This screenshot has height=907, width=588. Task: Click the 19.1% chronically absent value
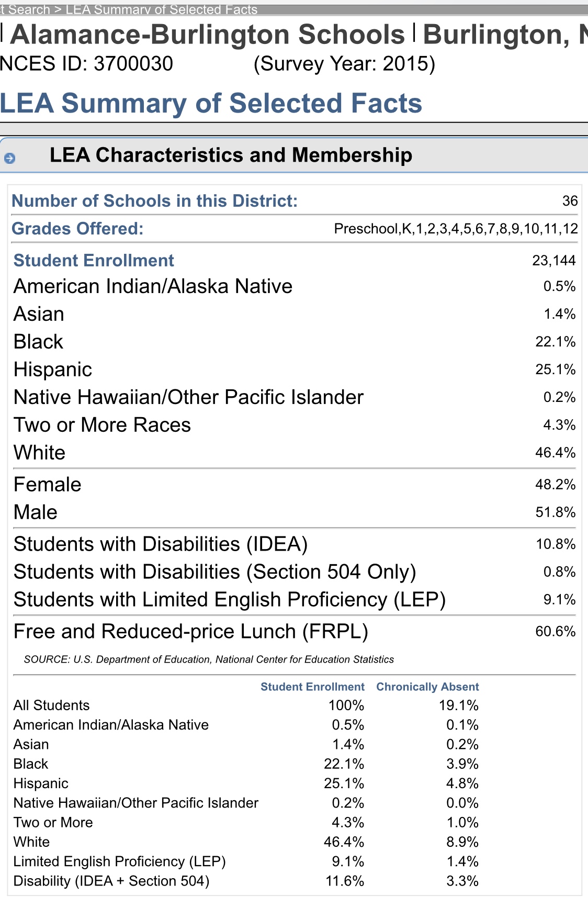(458, 706)
